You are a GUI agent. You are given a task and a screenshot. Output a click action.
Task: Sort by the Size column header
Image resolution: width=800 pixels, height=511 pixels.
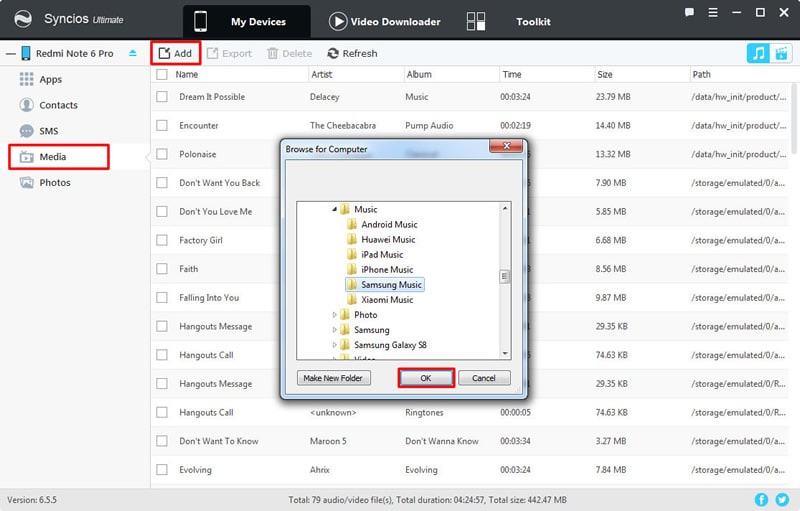pos(605,74)
